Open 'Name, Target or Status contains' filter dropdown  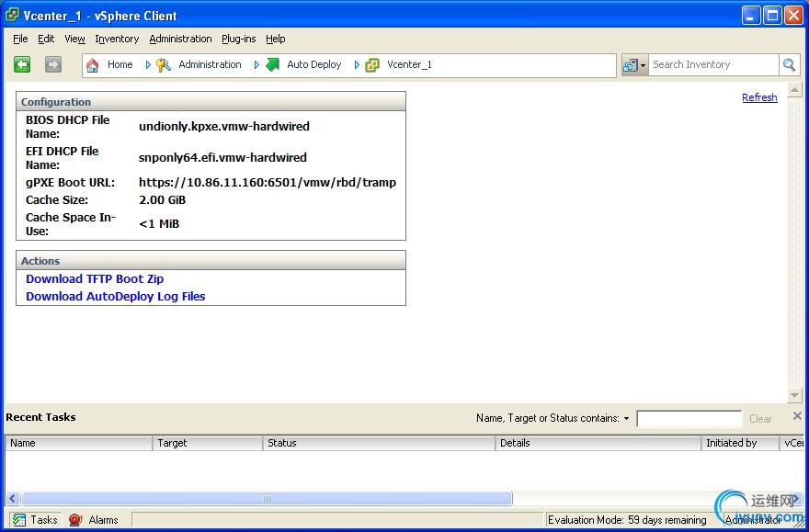coord(626,419)
